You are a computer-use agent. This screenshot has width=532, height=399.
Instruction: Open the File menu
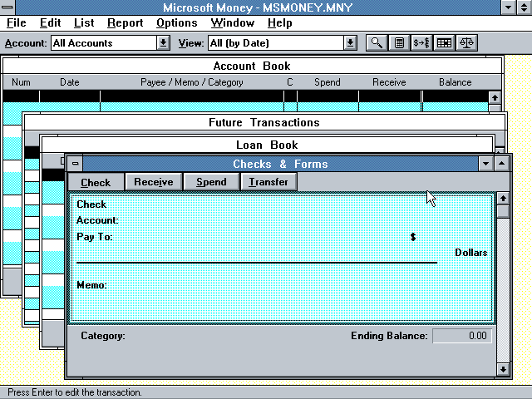coord(17,23)
